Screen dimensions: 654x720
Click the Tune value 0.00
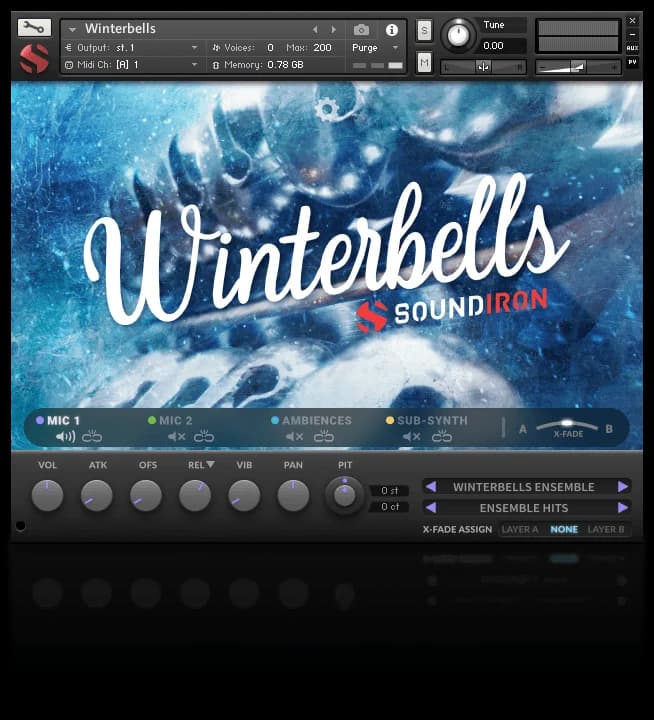(x=493, y=46)
